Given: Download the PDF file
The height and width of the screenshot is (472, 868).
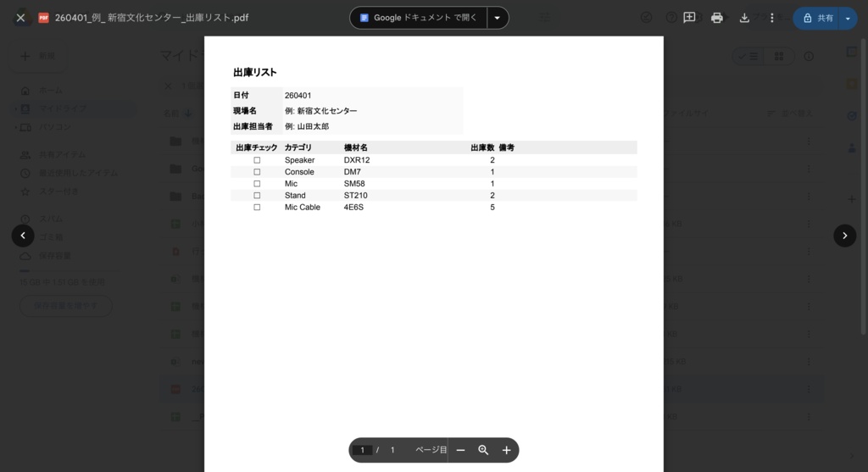Looking at the screenshot, I should [x=744, y=18].
